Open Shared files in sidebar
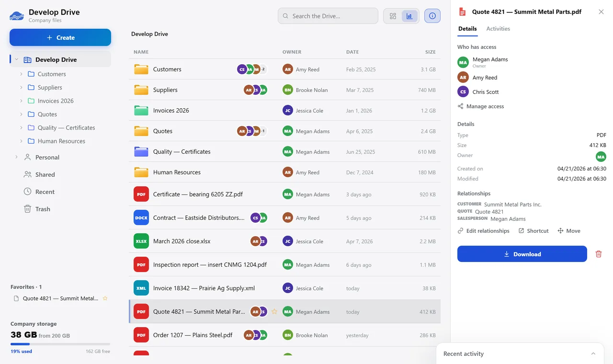 click(60, 174)
